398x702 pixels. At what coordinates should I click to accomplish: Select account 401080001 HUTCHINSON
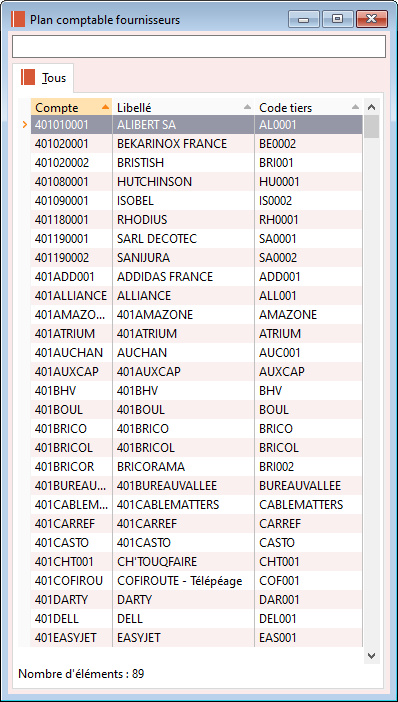[197, 182]
